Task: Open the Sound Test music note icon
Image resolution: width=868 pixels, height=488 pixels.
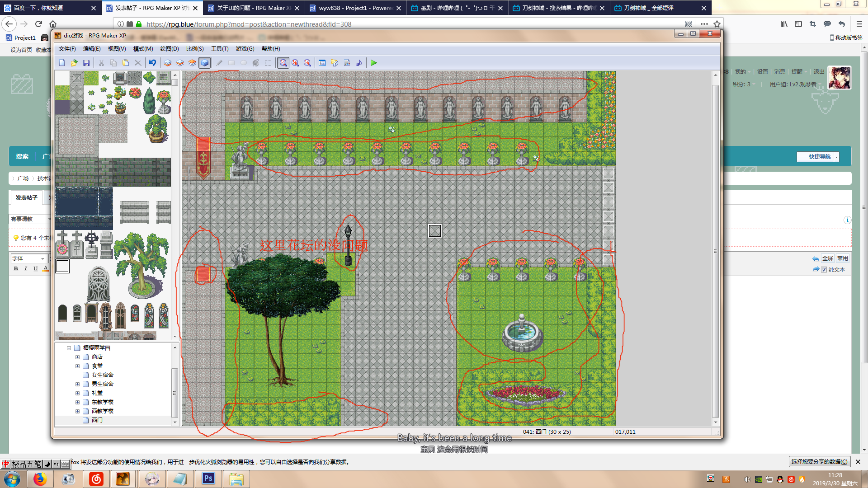Action: pos(359,63)
